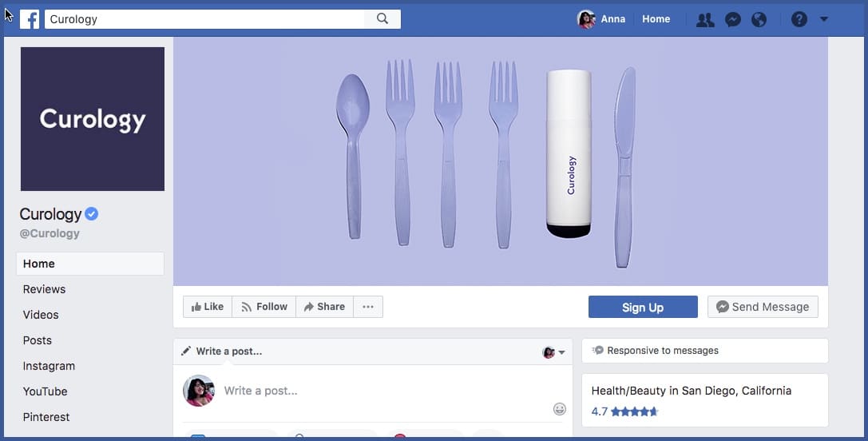The image size is (868, 441).
Task: Open the cover photo with cutlery
Action: tap(501, 161)
